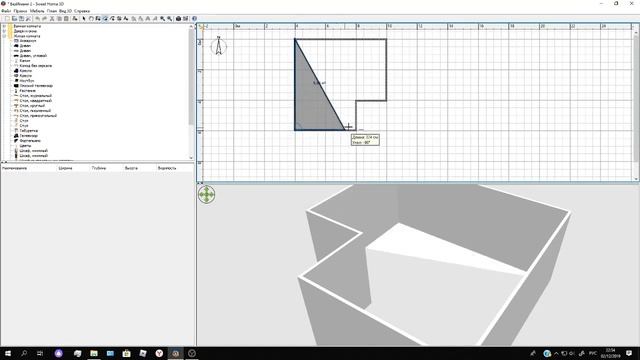Select Плоский телевизор in the catalog
640x360 pixels.
(x=36, y=86)
